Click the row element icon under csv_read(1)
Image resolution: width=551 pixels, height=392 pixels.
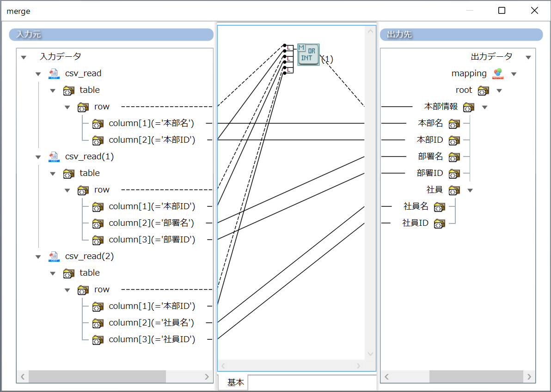tap(83, 190)
